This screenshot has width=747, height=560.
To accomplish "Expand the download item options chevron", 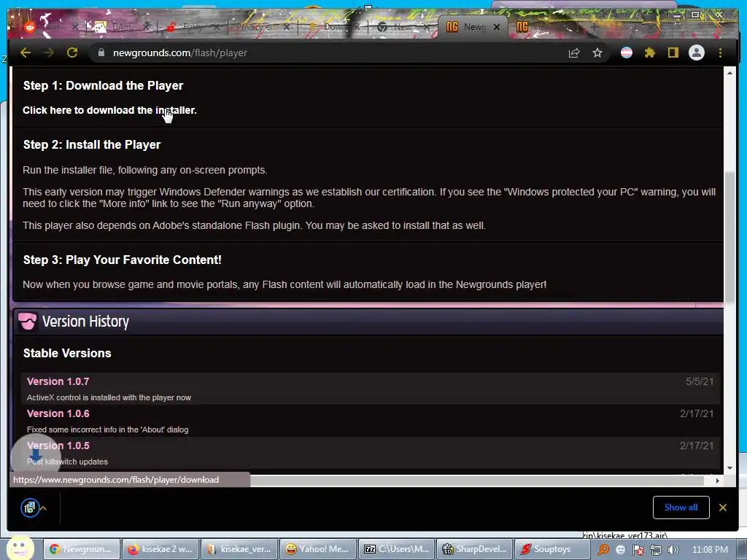I will [43, 508].
